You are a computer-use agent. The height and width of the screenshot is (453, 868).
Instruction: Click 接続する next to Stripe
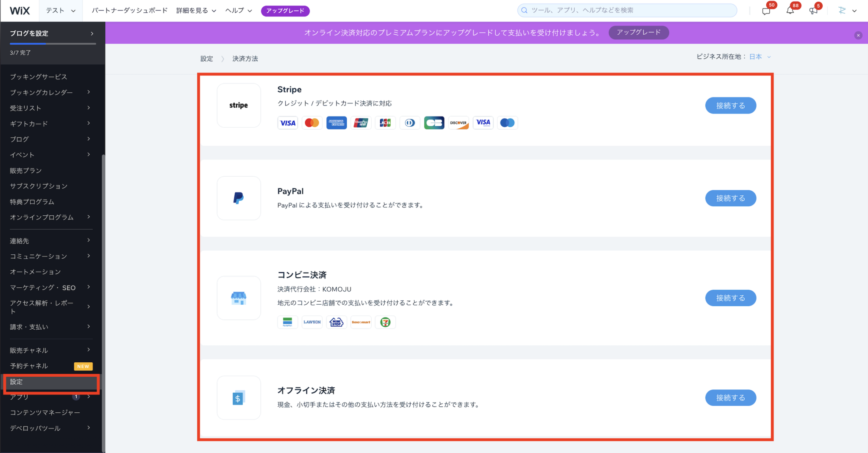[x=730, y=105]
